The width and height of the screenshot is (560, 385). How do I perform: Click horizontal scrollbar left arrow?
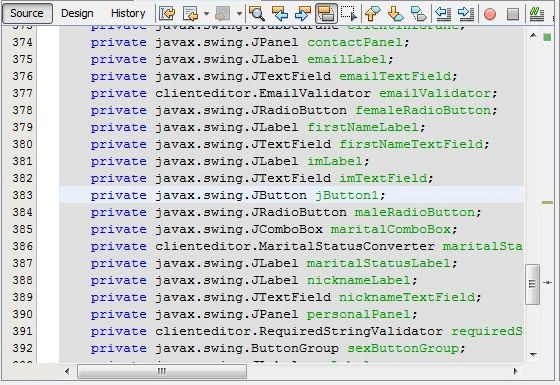click(x=67, y=371)
